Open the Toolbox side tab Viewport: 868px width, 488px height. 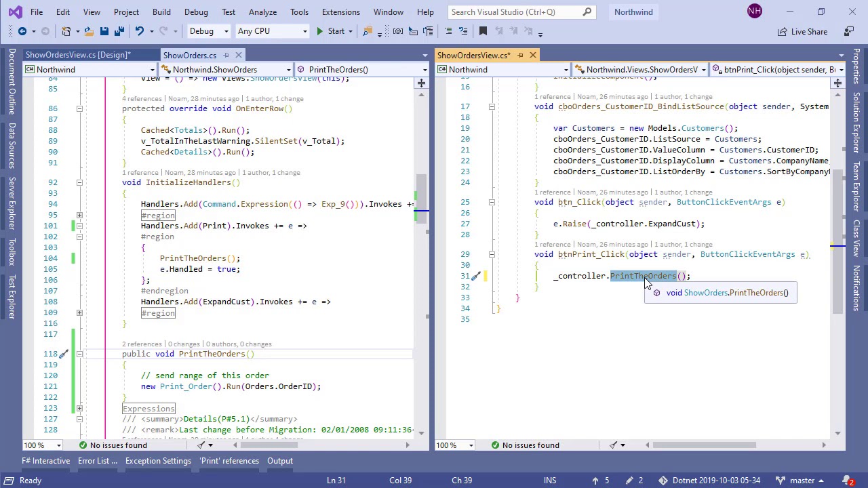pyautogui.click(x=12, y=253)
